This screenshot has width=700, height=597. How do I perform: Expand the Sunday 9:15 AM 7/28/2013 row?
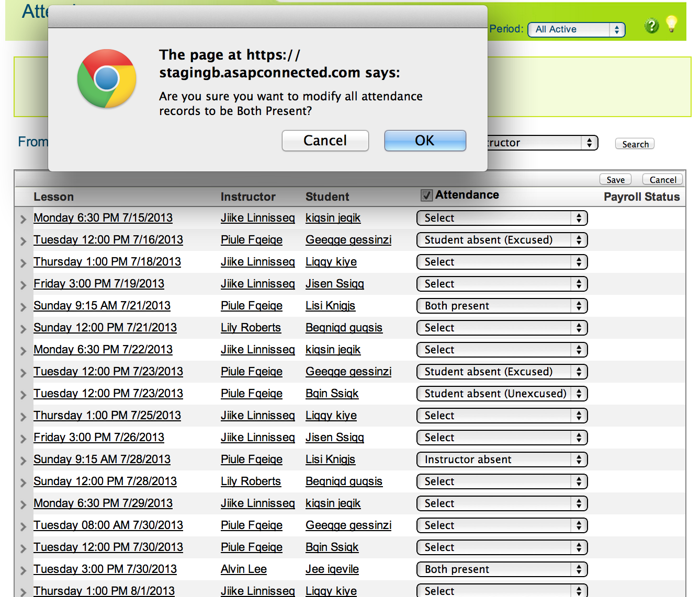click(x=23, y=461)
